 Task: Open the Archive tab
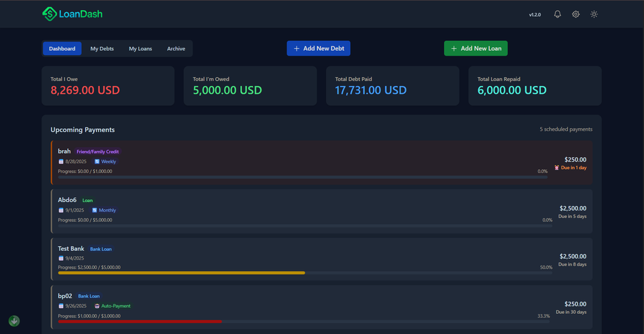click(x=176, y=48)
